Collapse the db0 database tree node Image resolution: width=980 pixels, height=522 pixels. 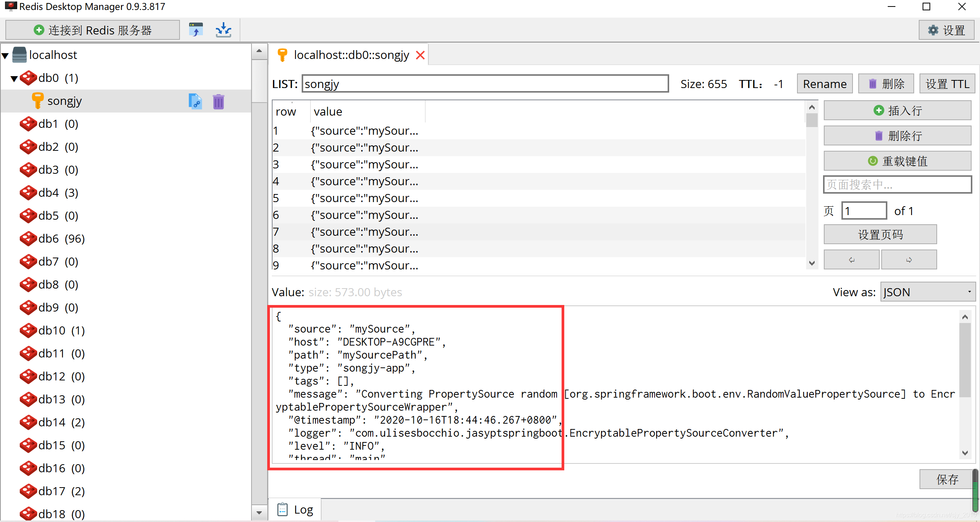click(14, 79)
